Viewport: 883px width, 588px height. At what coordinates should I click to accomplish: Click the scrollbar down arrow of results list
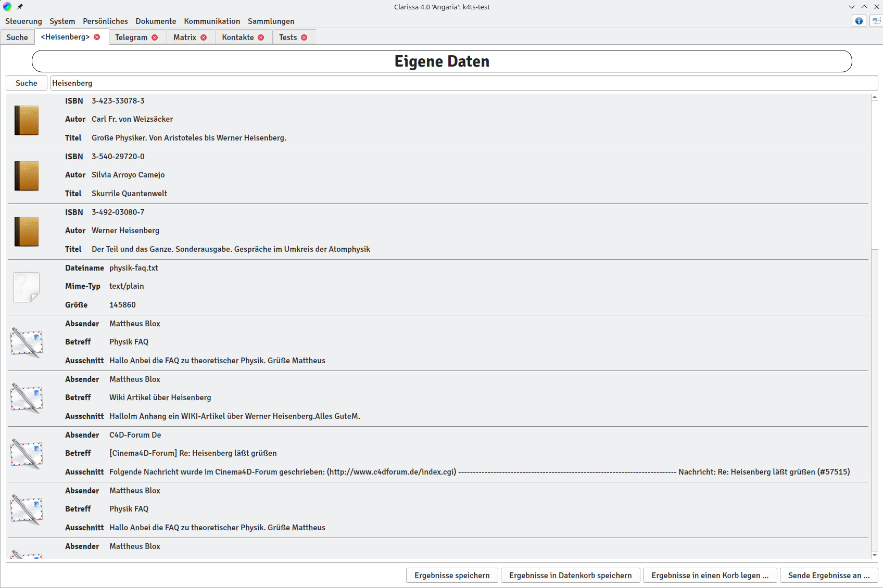coord(875,555)
